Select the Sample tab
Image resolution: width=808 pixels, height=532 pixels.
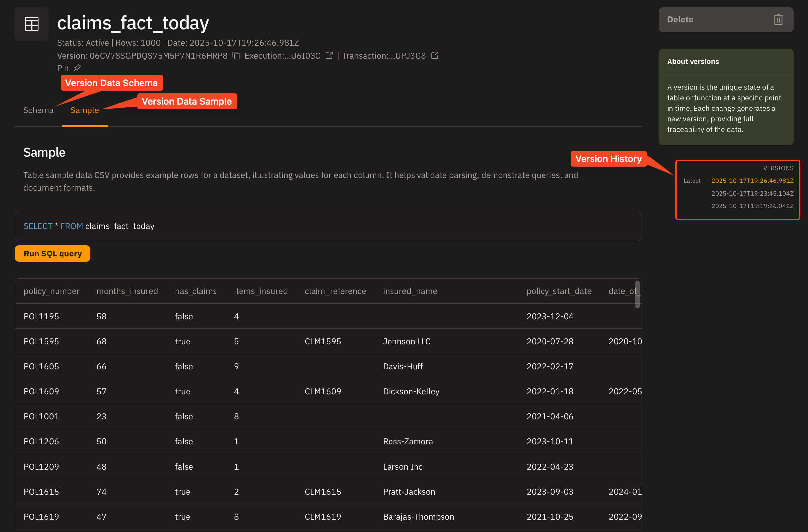[85, 110]
